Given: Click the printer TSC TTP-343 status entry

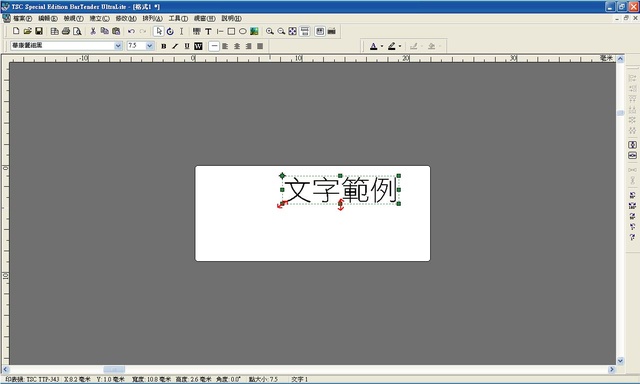Looking at the screenshot, I should pos(32,379).
